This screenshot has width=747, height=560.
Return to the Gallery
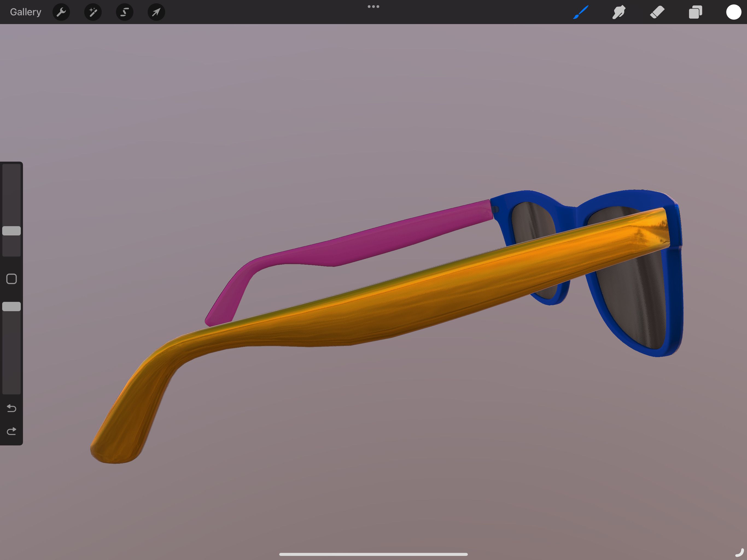25,12
